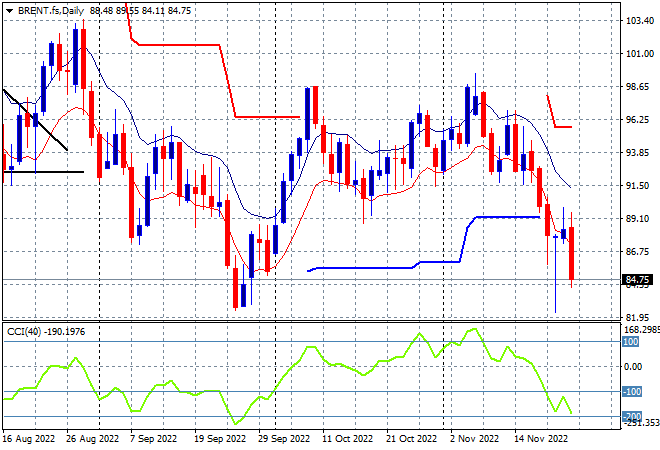
Task: Click the current price tag 84.75
Action: pyautogui.click(x=637, y=280)
